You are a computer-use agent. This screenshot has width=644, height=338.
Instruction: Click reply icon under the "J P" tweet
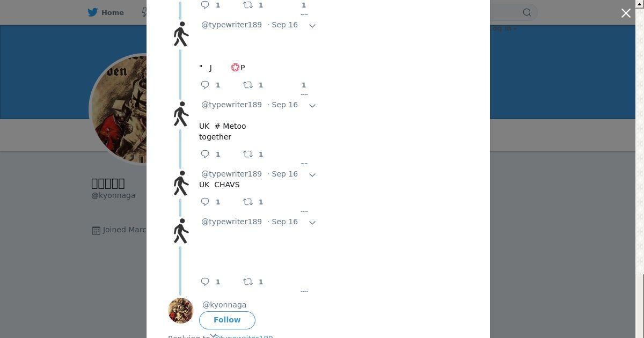[205, 85]
